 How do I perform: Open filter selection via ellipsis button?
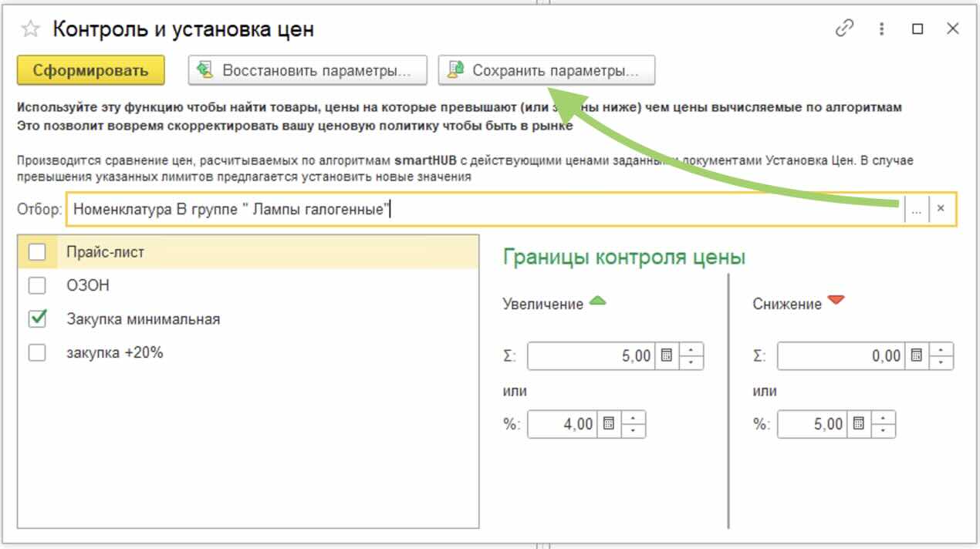(916, 209)
